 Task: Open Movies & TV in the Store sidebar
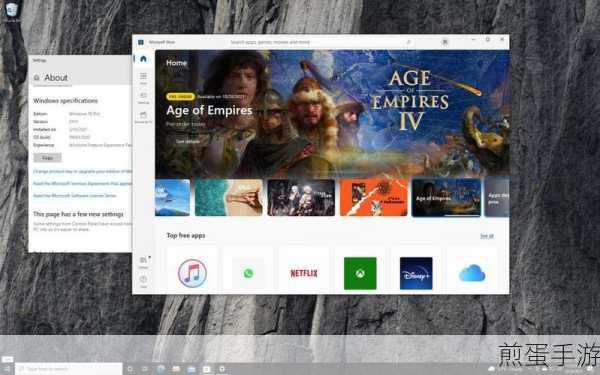click(x=143, y=117)
